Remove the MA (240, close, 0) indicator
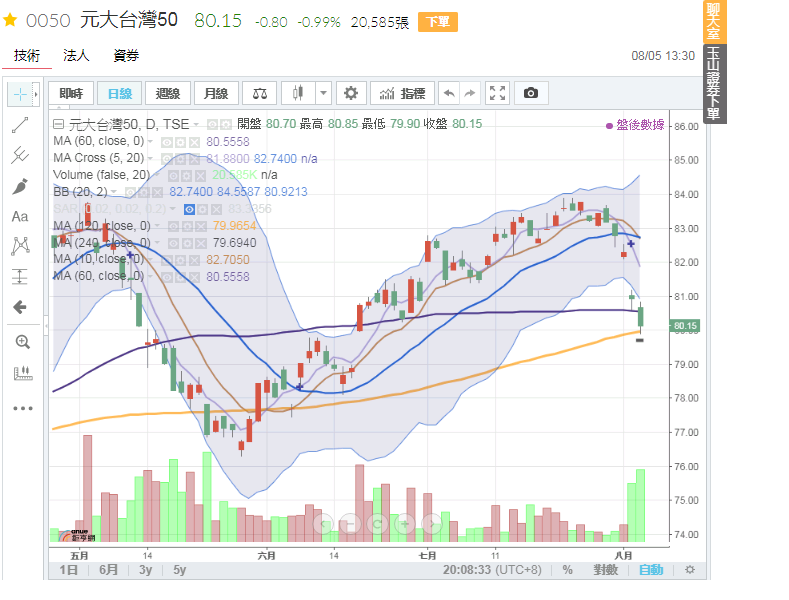Viewport: 789px width, 600px height. [201, 244]
